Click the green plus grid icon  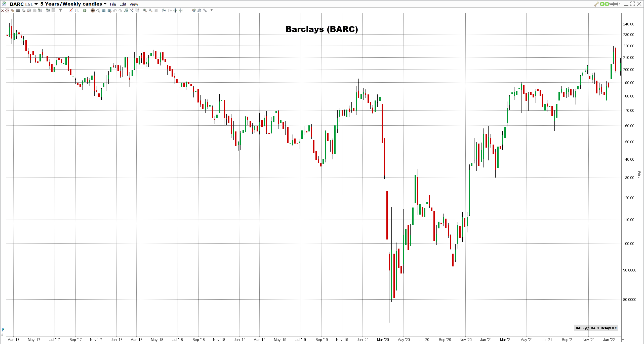[40, 11]
